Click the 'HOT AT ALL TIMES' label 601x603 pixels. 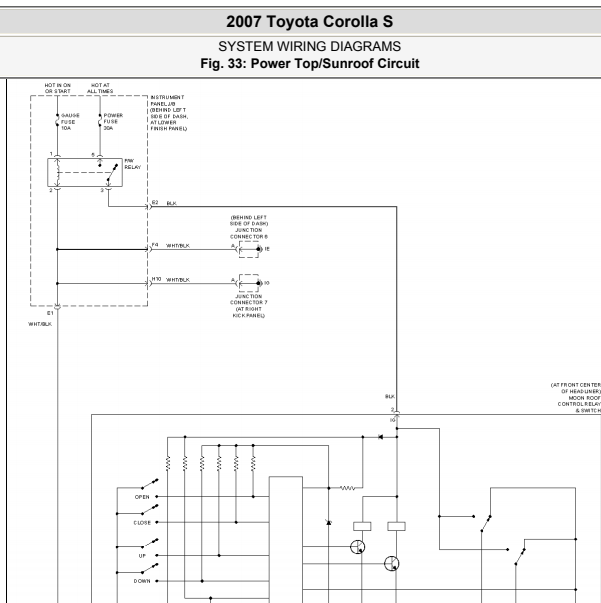[x=100, y=88]
